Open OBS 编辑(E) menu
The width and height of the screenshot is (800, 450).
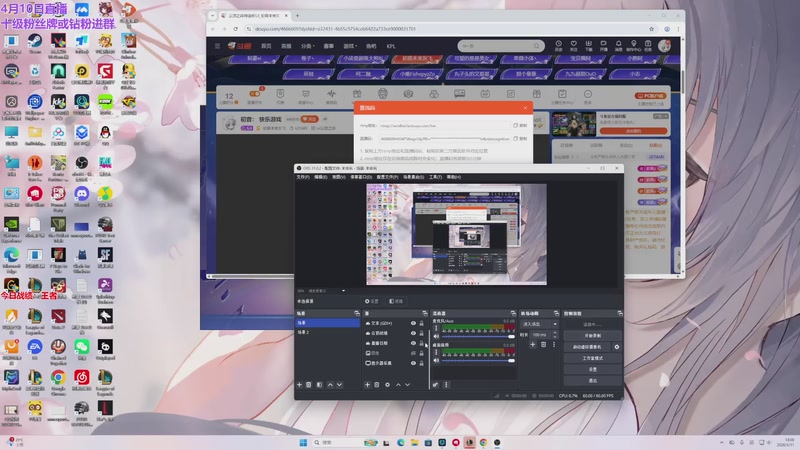[321, 177]
